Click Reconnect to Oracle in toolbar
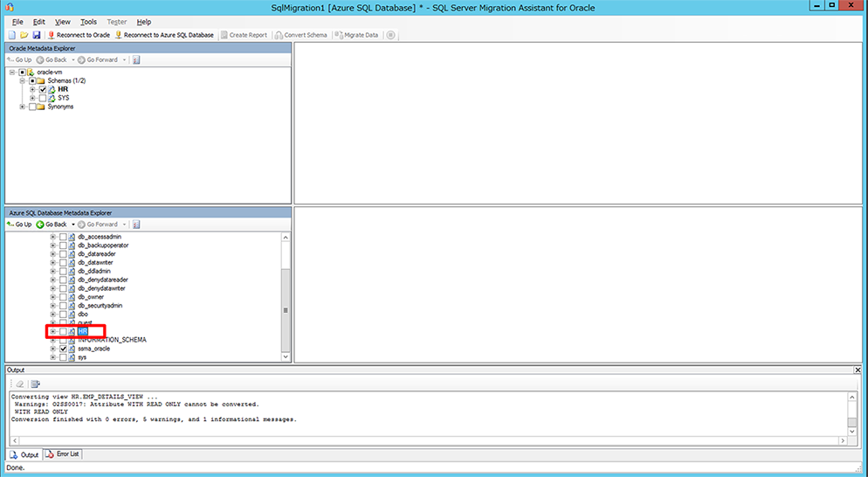 79,35
